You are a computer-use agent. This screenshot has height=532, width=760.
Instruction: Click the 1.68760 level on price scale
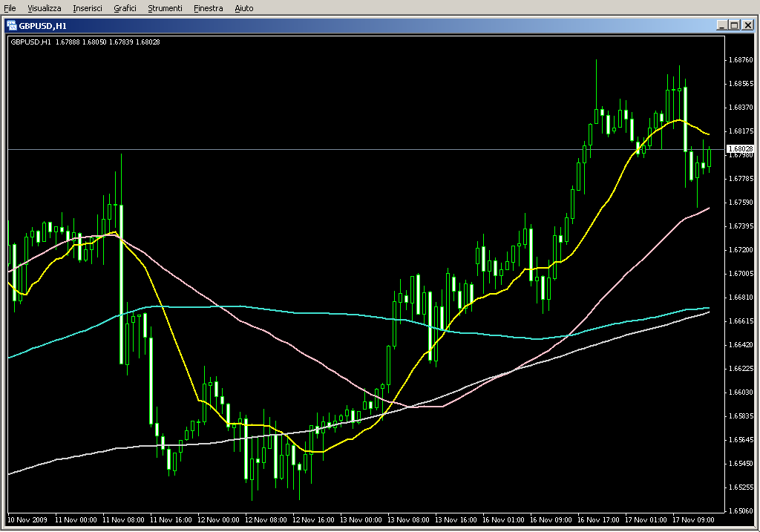[x=739, y=60]
